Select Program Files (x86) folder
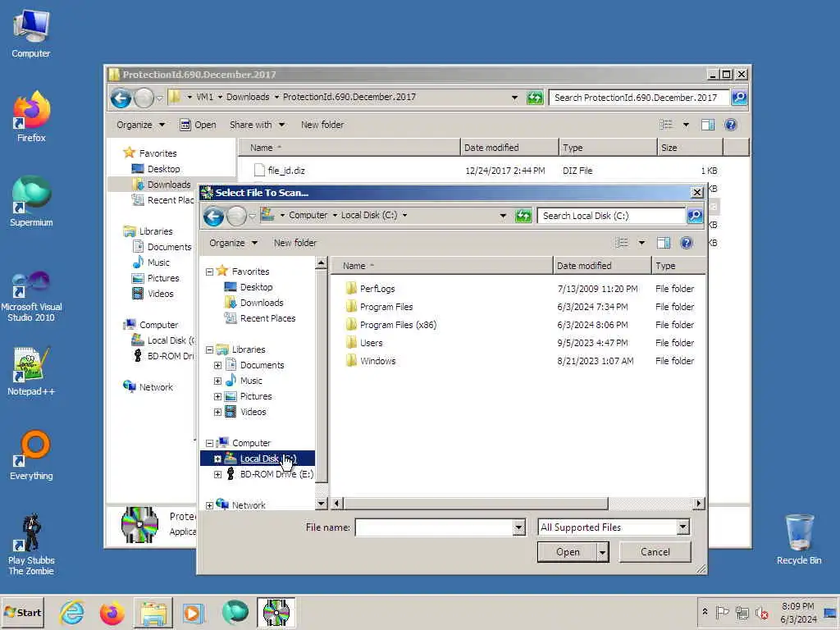 (398, 325)
